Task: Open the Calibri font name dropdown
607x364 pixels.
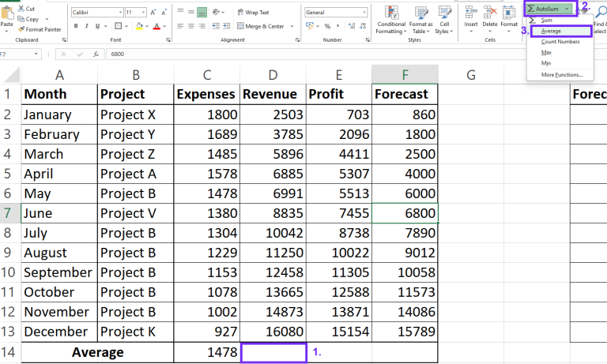Action: (120, 13)
